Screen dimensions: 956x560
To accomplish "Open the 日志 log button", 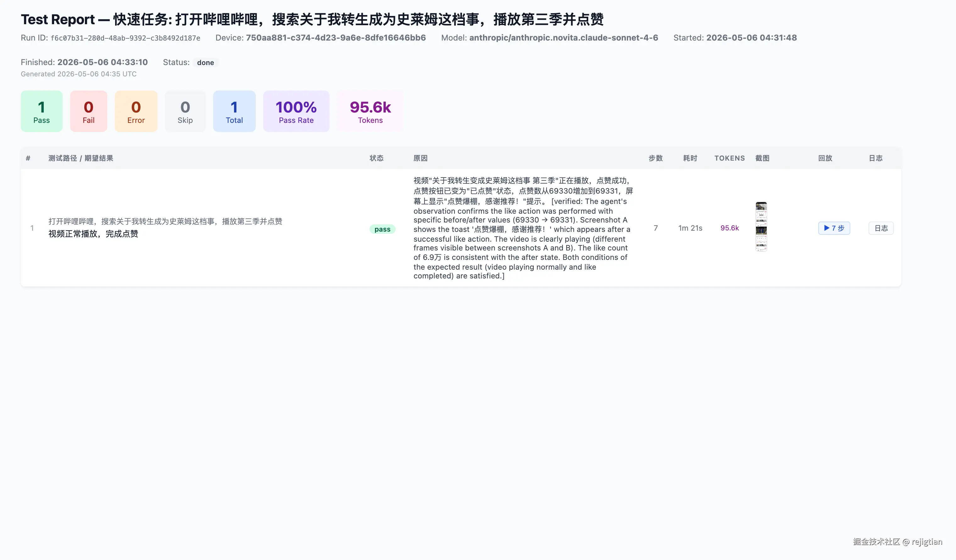I will tap(881, 228).
